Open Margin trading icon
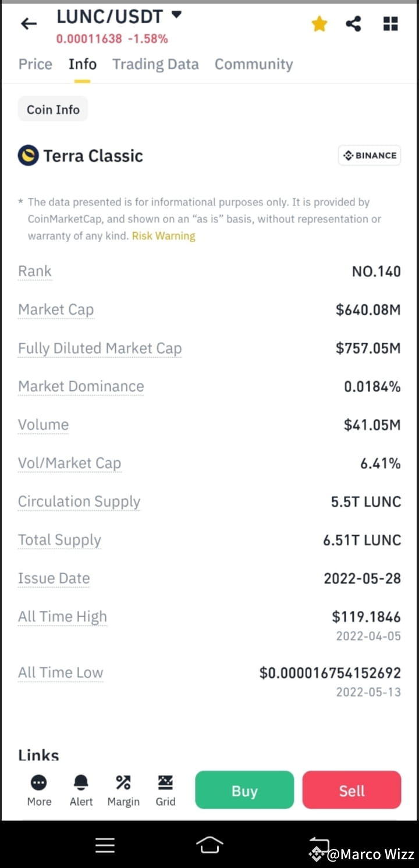419x868 pixels. click(x=123, y=790)
